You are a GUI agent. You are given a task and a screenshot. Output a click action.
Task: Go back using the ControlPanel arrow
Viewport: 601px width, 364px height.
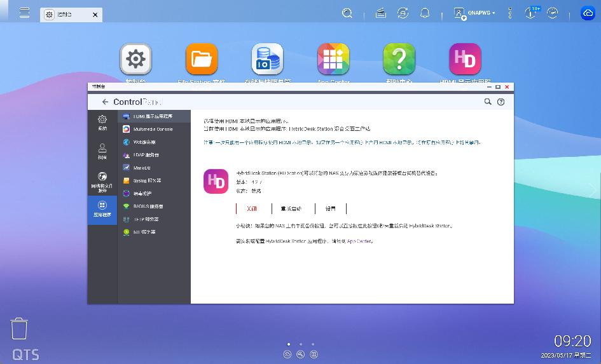tap(105, 102)
